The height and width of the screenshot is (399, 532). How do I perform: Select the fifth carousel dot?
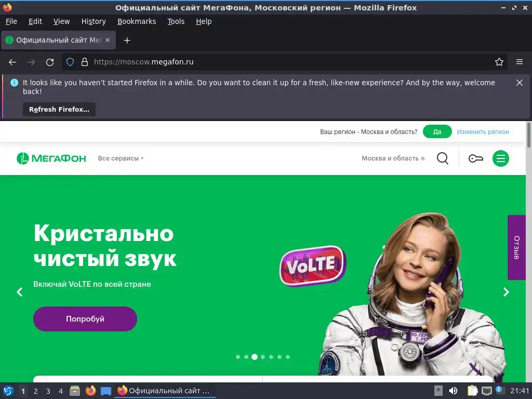(x=271, y=357)
